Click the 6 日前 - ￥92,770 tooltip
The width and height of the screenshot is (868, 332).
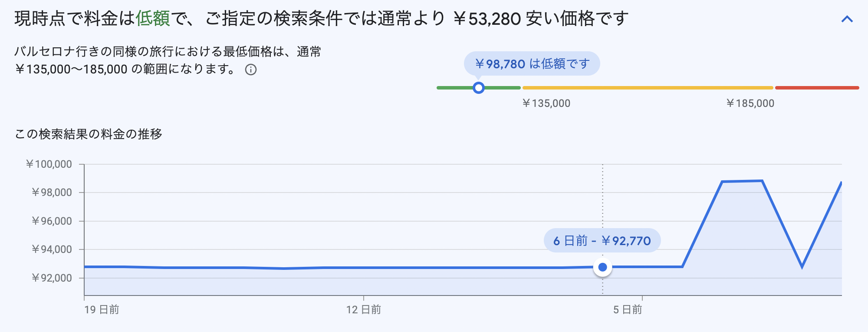pyautogui.click(x=602, y=240)
